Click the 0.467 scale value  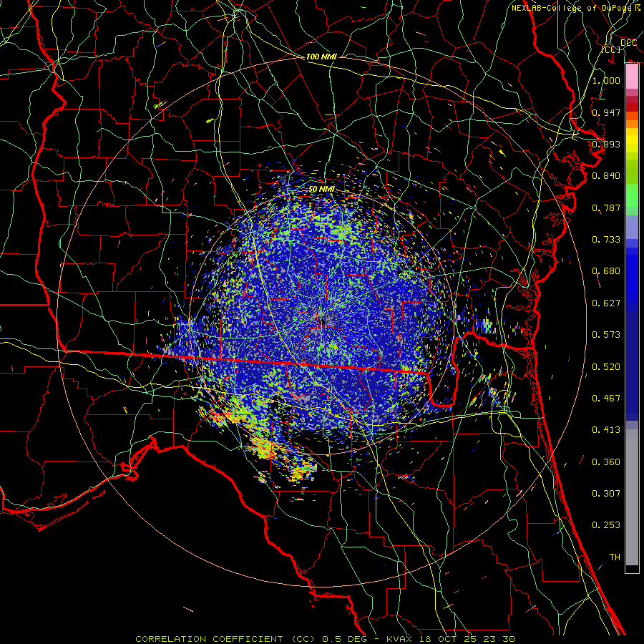click(x=606, y=399)
